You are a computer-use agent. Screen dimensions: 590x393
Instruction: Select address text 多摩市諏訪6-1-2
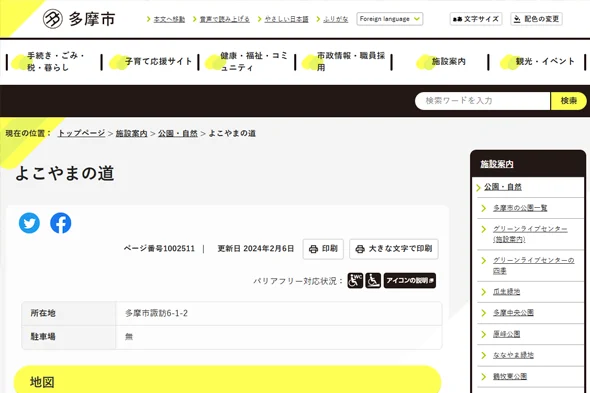click(x=157, y=313)
